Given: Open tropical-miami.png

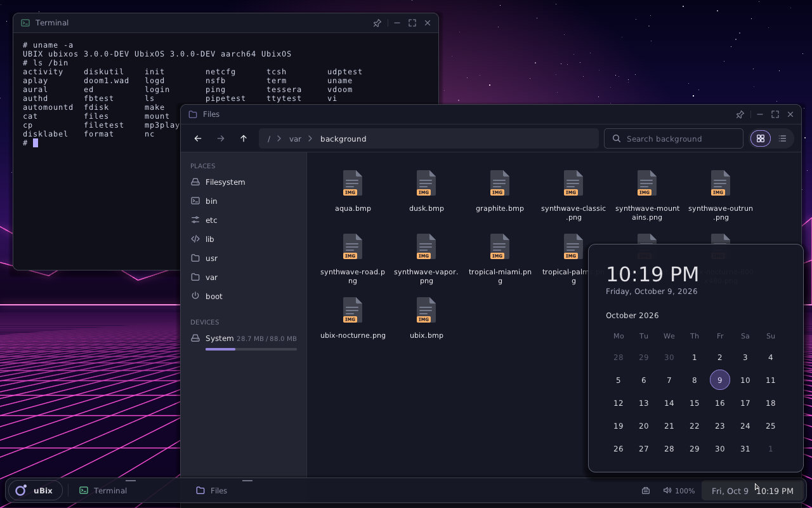Looking at the screenshot, I should click(x=500, y=259).
